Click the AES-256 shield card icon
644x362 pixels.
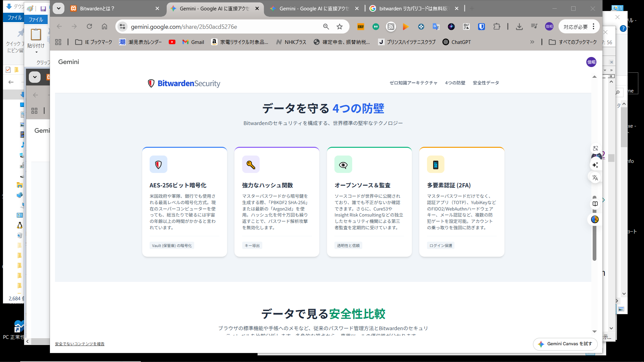point(158,165)
